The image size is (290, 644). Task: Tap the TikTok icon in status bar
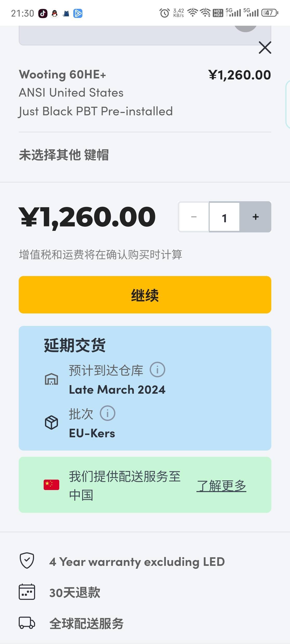pyautogui.click(x=43, y=13)
